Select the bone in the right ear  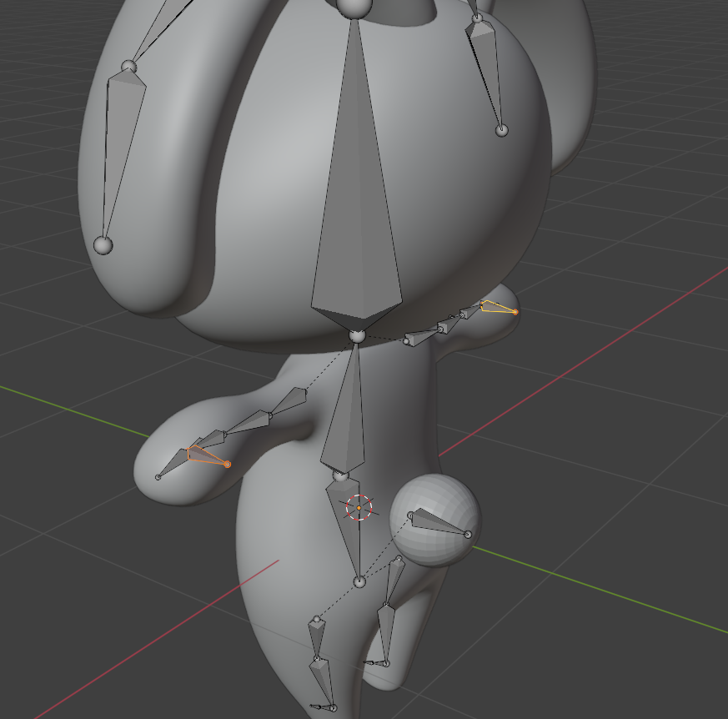click(485, 72)
